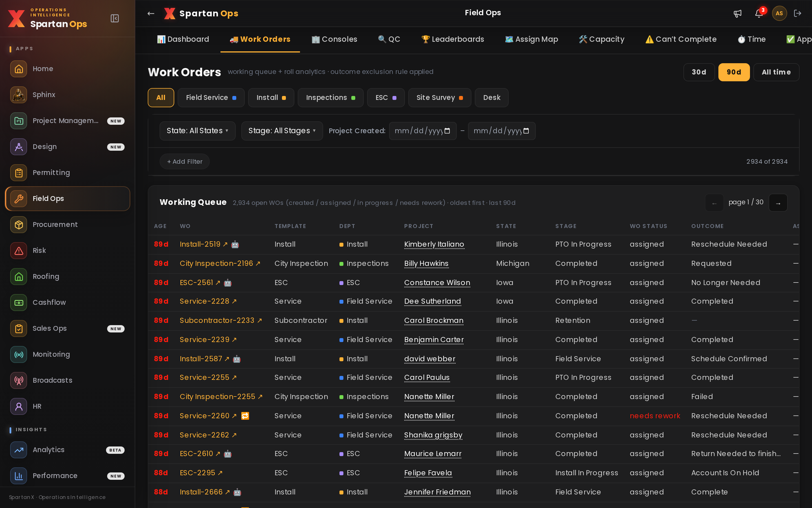
Task: Open the Procurement box icon
Action: [19, 224]
